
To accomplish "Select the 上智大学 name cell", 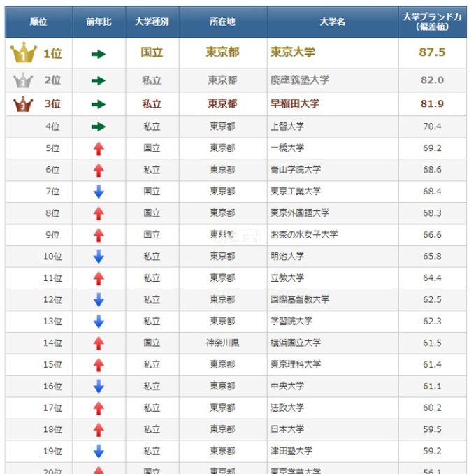I will (x=333, y=127).
